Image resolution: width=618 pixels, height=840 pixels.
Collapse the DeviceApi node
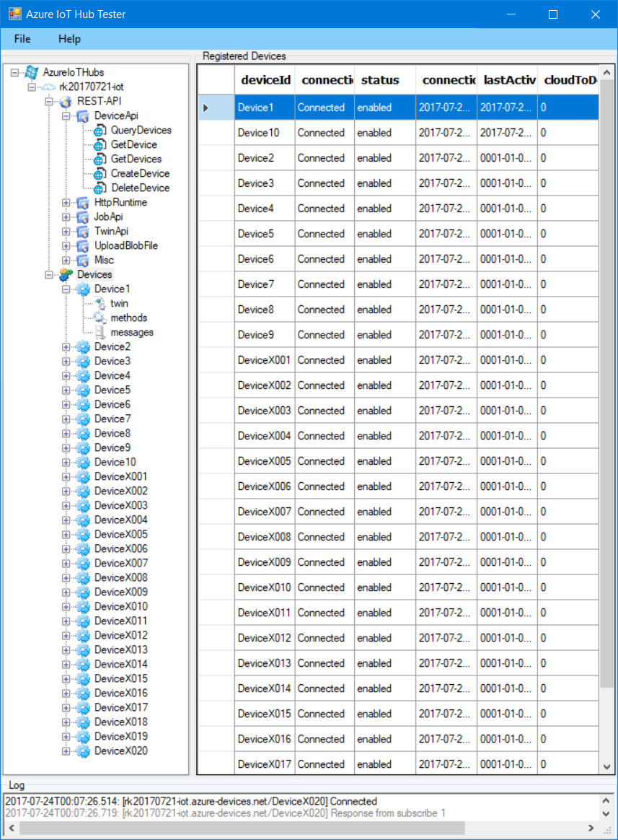66,115
